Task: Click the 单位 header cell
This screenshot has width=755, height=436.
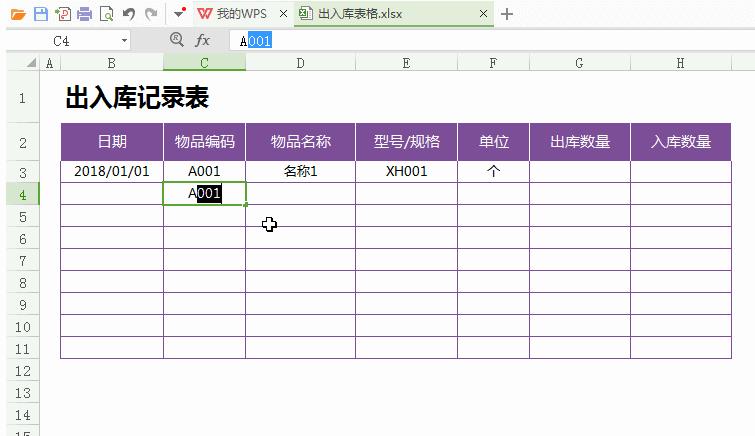Action: coord(493,142)
